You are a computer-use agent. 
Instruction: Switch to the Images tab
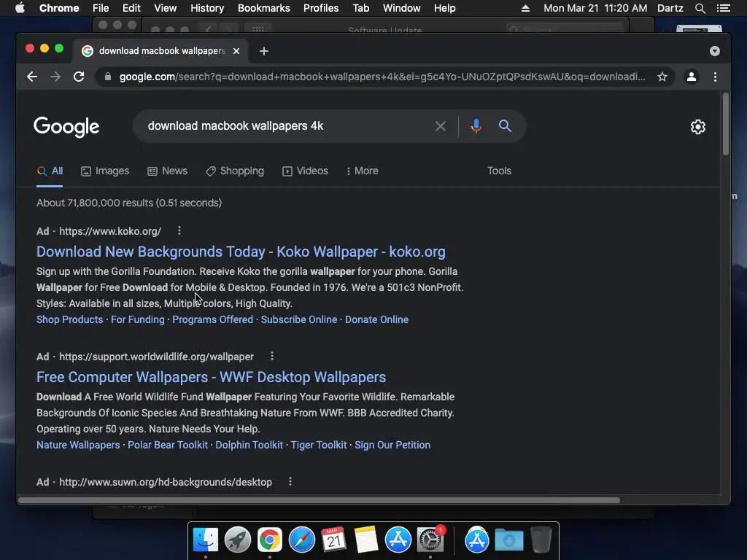[x=105, y=171]
